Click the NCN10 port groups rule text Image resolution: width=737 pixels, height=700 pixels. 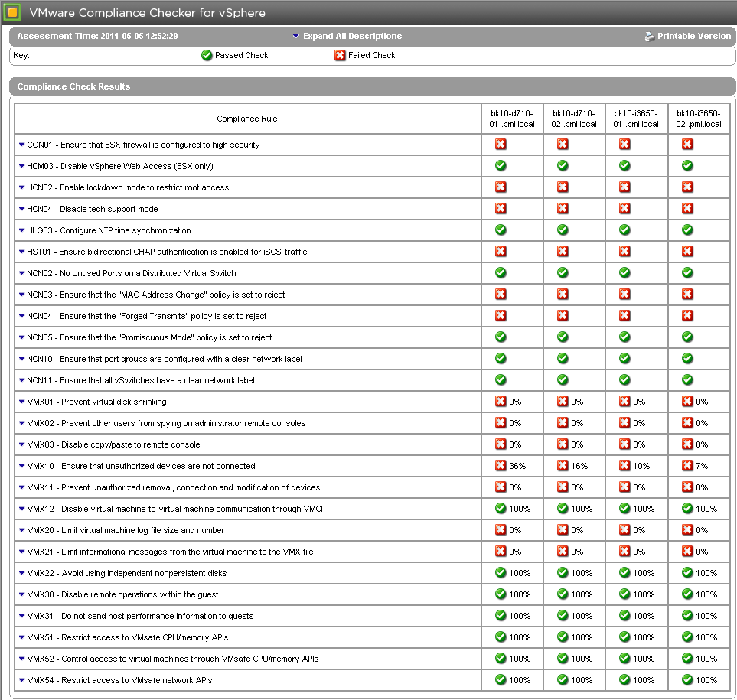pos(164,359)
